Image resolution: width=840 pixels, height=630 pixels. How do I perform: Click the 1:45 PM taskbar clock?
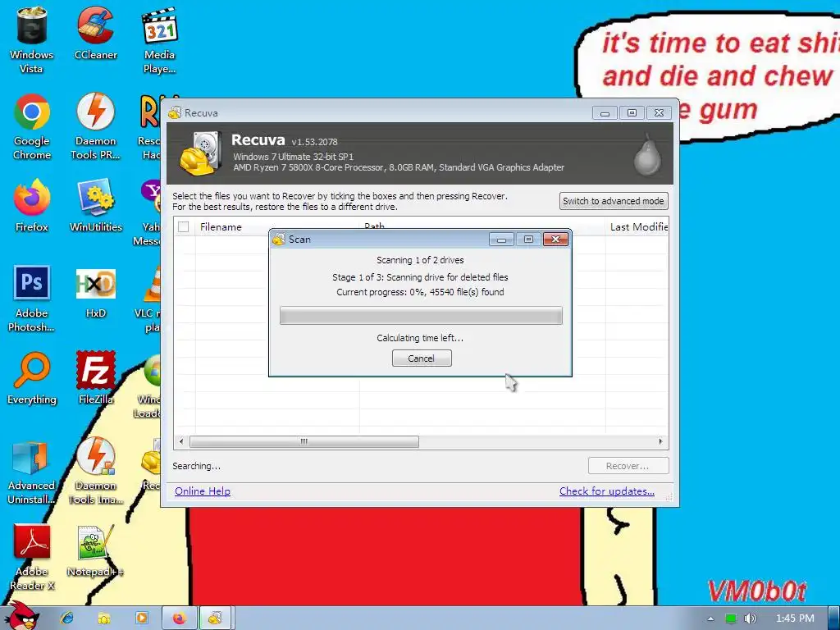point(795,619)
